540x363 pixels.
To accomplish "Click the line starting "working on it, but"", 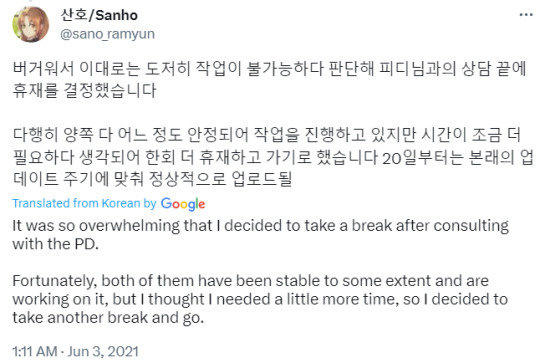I will (x=260, y=299).
